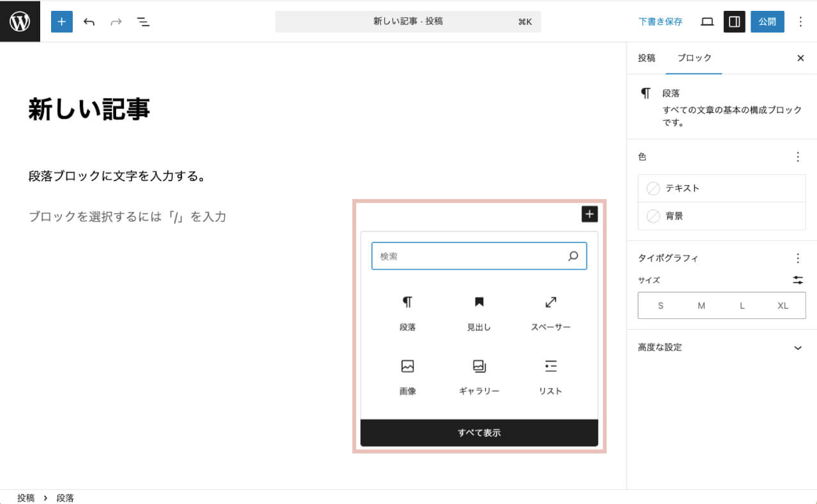Open the block inserter with the blue plus icon

pos(61,21)
